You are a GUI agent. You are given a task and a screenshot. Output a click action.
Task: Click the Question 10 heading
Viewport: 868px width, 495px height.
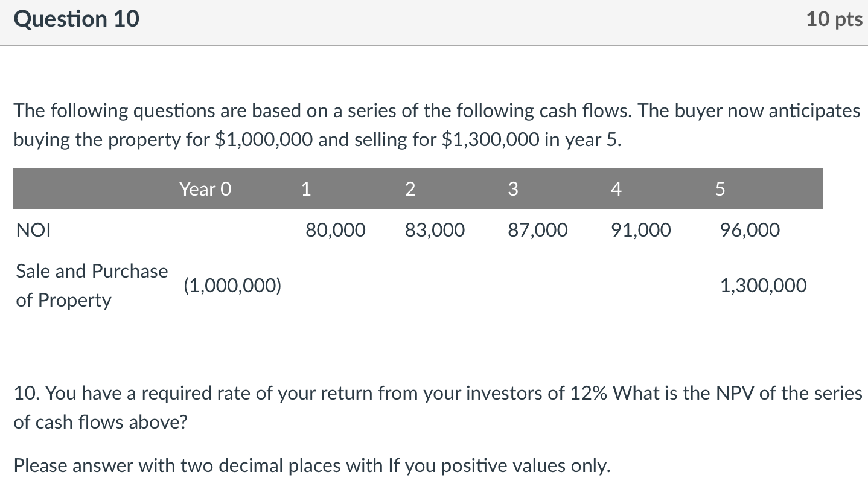tap(76, 20)
